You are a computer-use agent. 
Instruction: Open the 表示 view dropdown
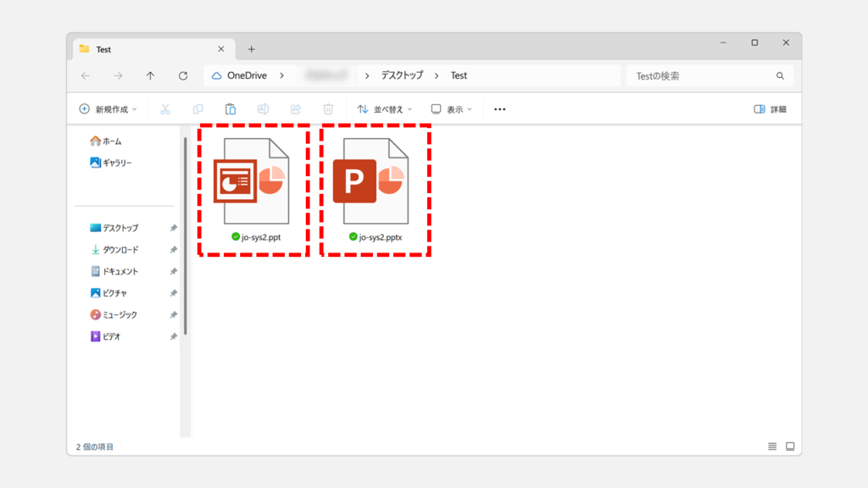coord(452,109)
